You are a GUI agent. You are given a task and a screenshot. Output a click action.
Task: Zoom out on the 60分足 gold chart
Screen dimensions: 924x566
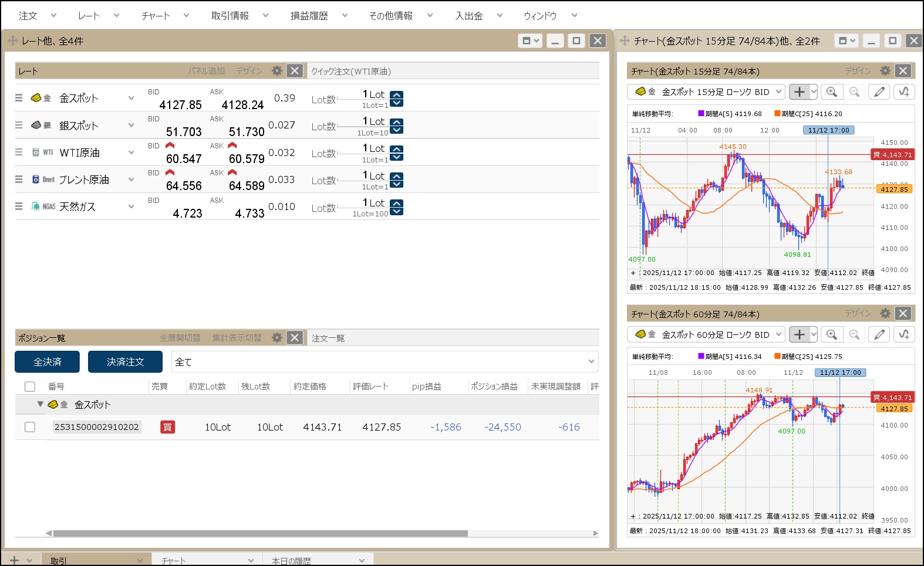tap(854, 334)
